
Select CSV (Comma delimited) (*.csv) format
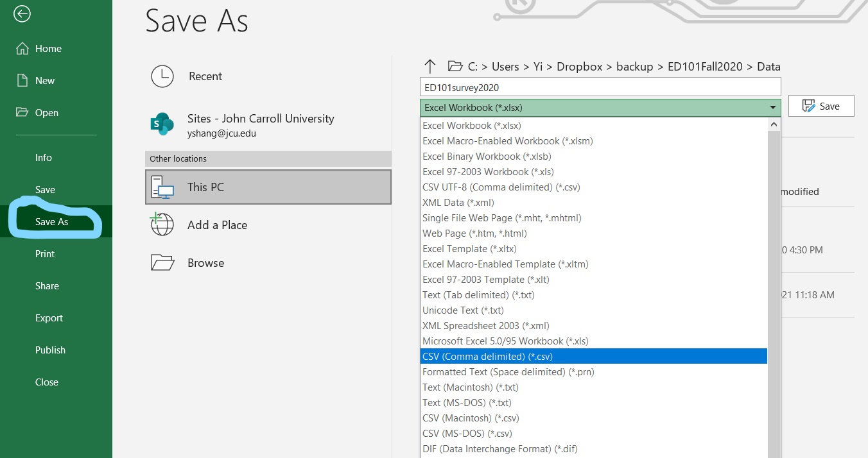pos(487,357)
